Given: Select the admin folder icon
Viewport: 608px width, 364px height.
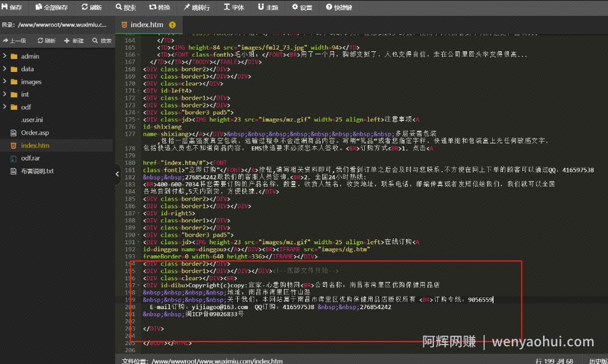Looking at the screenshot, I should click(14, 56).
